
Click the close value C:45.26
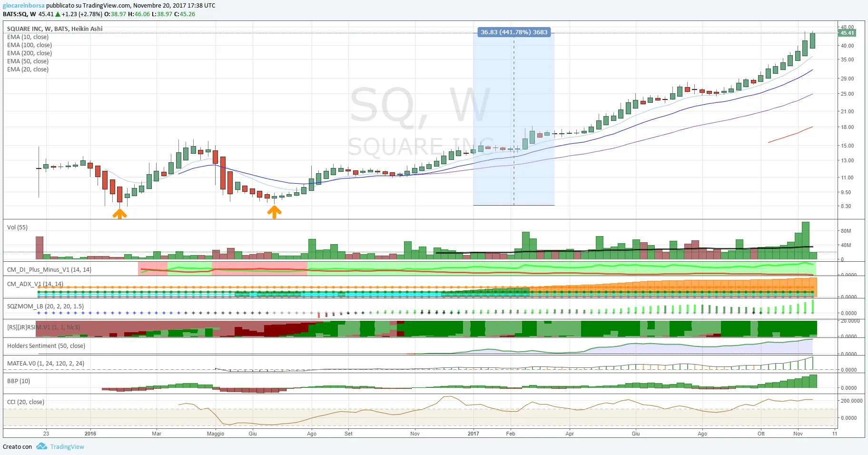click(185, 14)
